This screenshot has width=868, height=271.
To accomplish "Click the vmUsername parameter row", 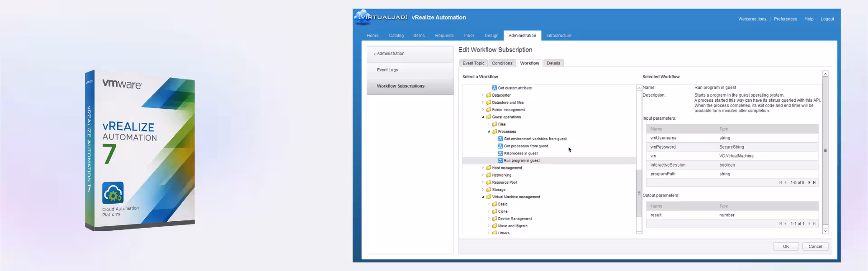I will click(x=732, y=138).
